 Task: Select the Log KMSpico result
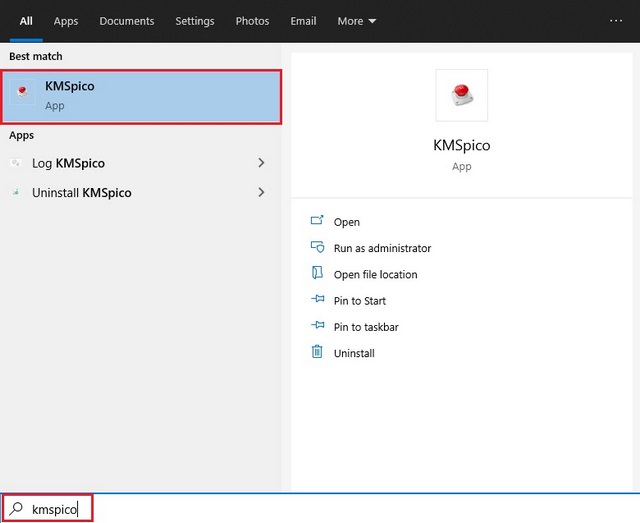coord(137,163)
